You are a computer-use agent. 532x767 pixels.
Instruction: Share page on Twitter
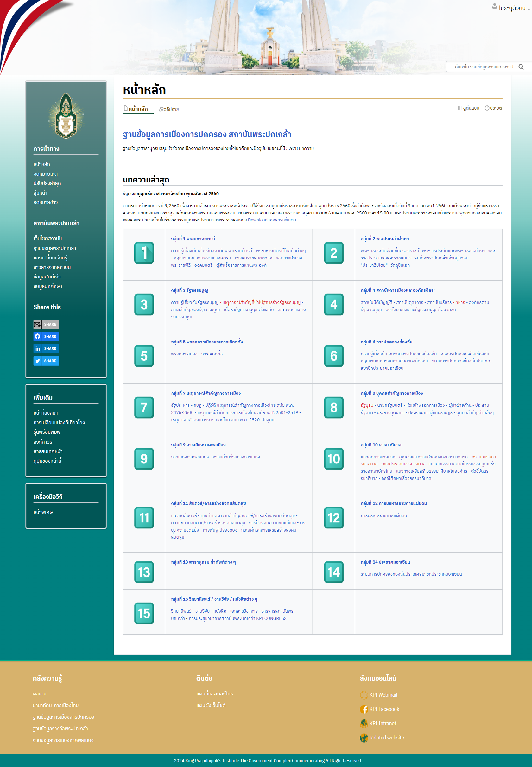[x=46, y=361]
